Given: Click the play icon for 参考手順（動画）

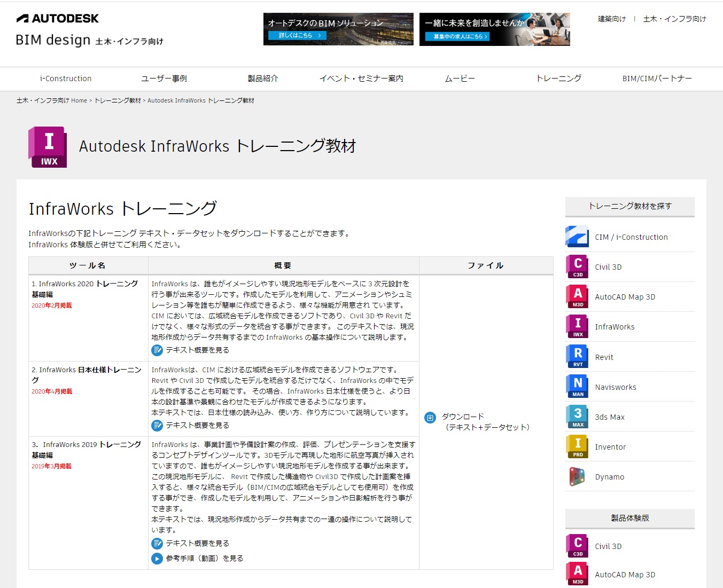Looking at the screenshot, I should 157,559.
